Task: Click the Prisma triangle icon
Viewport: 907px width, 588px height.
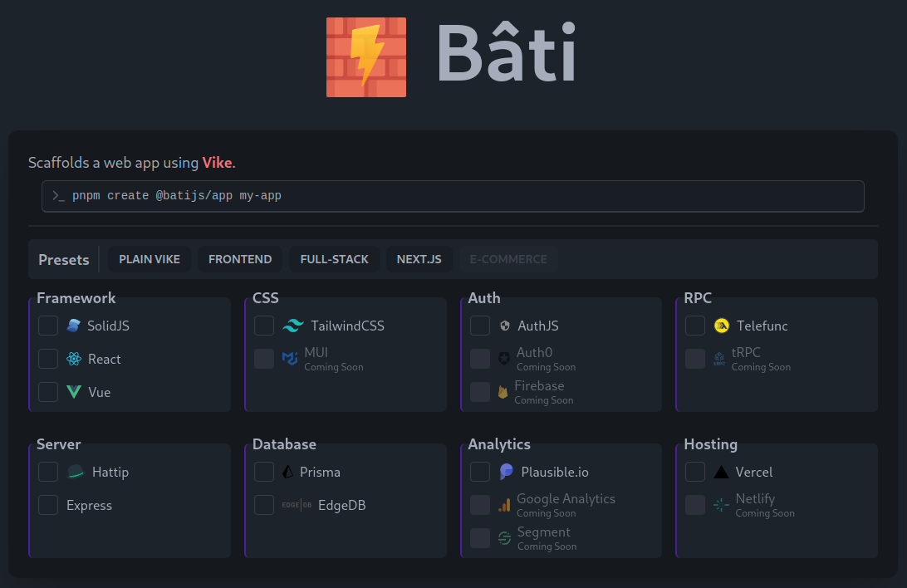Action: coord(287,472)
